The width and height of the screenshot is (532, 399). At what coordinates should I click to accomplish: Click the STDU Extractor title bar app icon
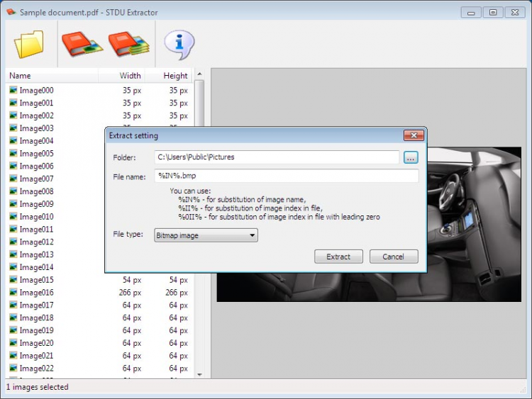11,12
